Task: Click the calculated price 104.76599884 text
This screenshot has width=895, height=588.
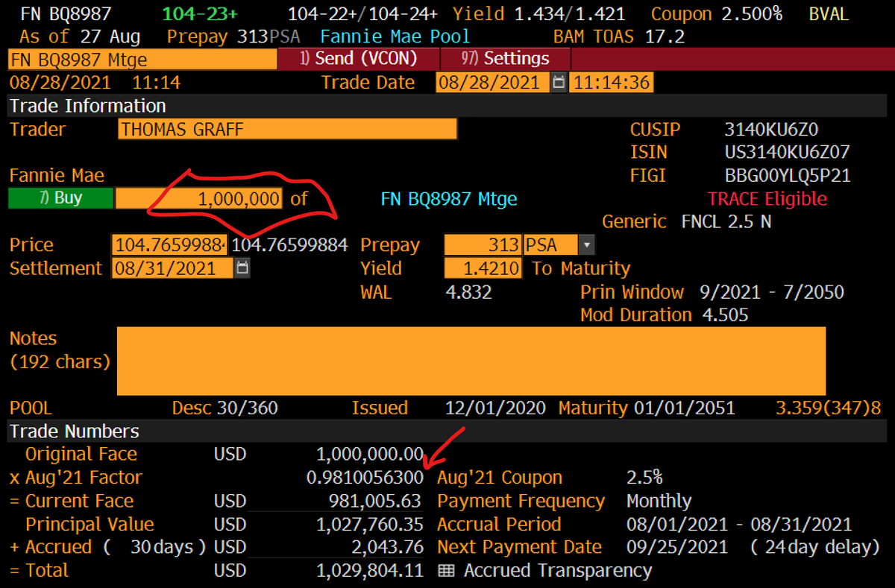Action: point(289,245)
